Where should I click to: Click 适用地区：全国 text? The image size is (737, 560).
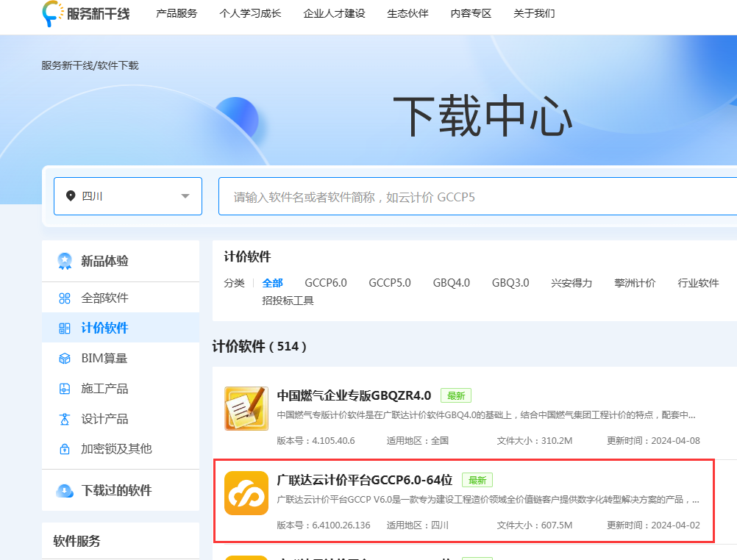417,441
